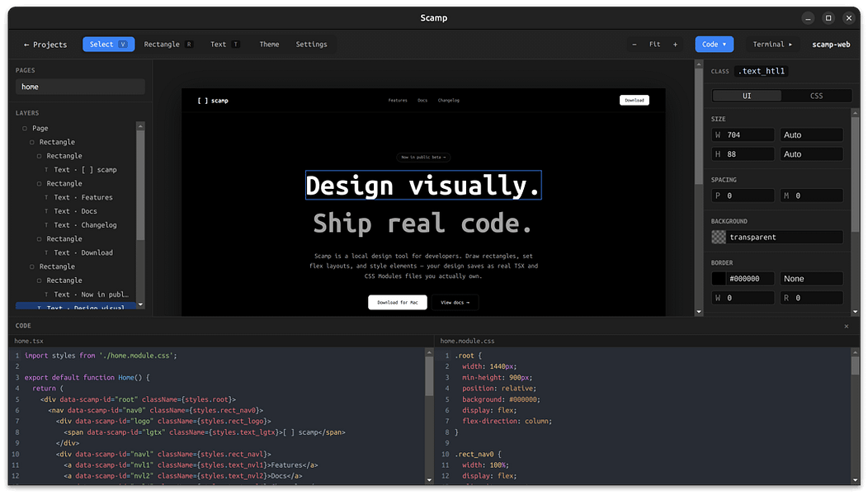Click the T icon beside Features layer
This screenshot has width=868, height=495.
(46, 197)
